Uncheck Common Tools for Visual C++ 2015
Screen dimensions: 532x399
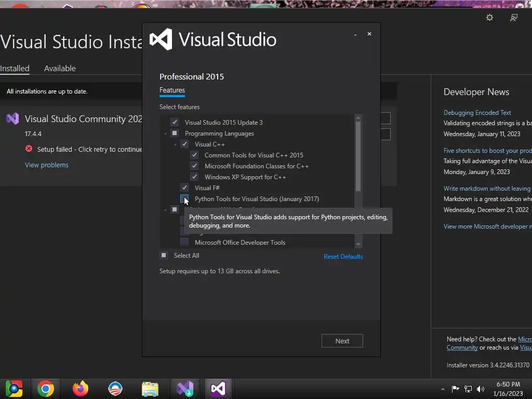point(194,155)
